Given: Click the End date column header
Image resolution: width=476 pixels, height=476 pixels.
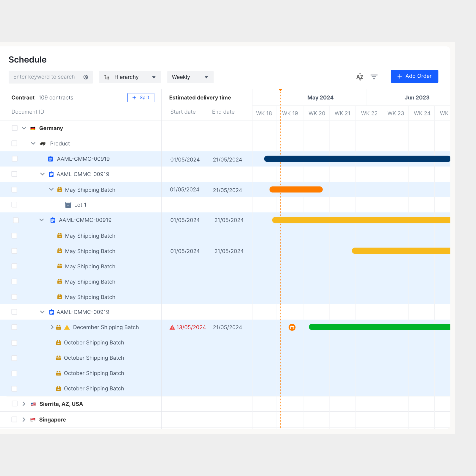Looking at the screenshot, I should pos(223,112).
